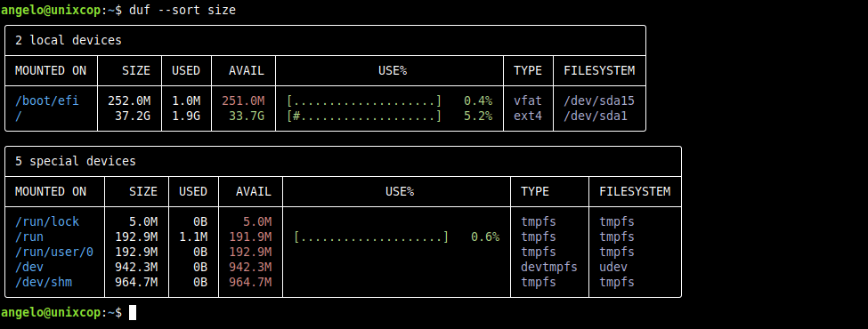
Task: Click the 192.9M size value for /run
Action: coord(136,237)
